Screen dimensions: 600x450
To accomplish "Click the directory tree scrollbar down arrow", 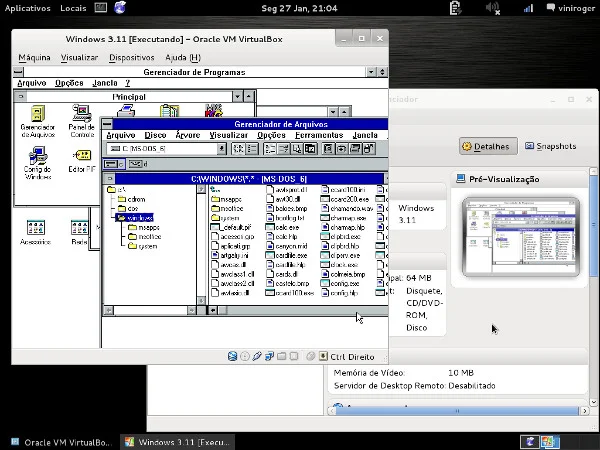I will [201, 301].
